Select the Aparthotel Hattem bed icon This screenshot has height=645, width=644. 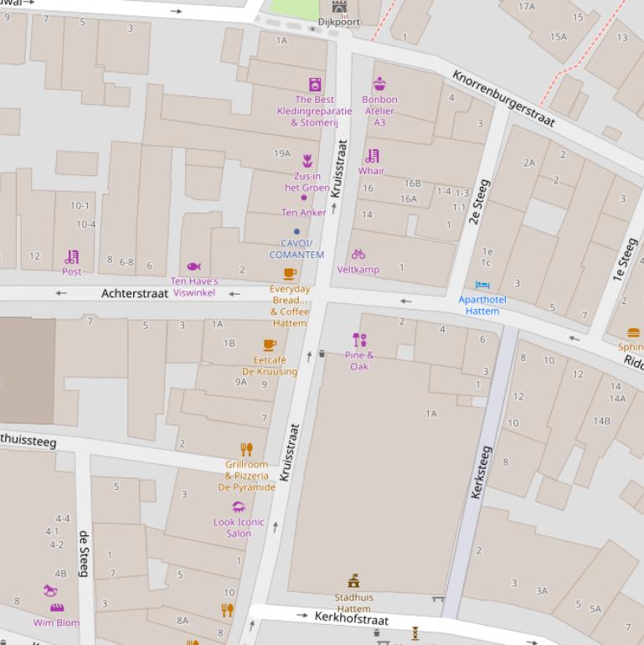coord(482,286)
